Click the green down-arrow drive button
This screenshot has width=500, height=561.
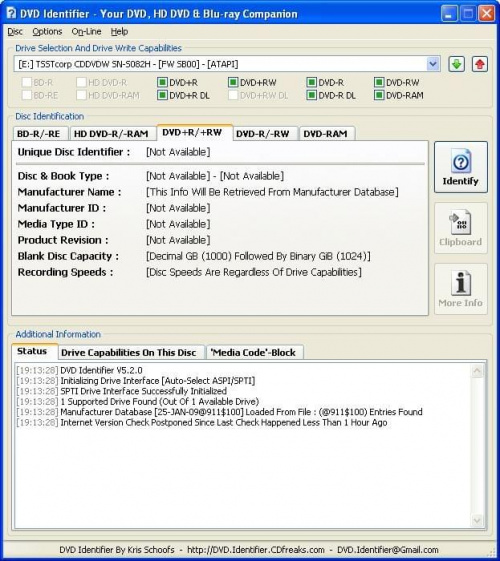point(456,64)
